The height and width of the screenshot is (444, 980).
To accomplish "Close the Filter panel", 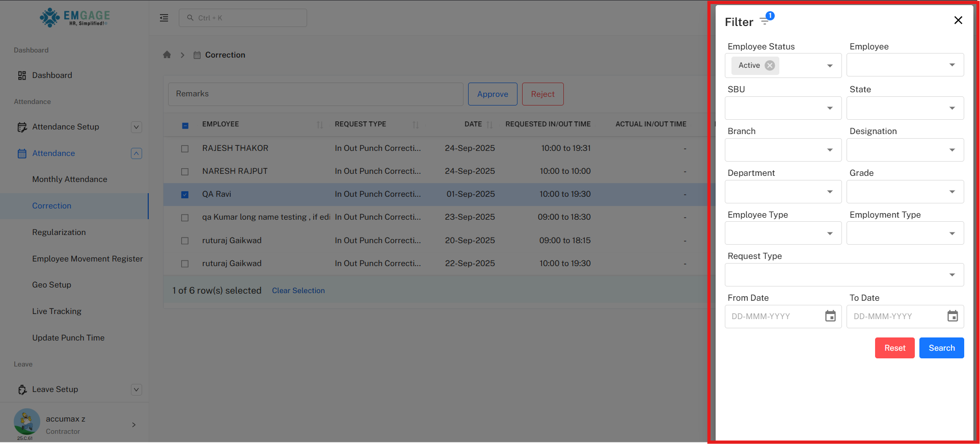I will point(958,20).
